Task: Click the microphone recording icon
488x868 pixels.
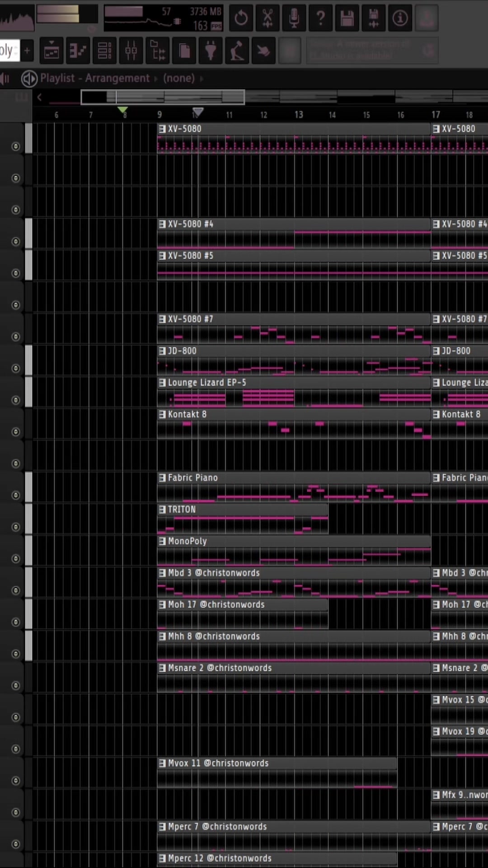Action: pyautogui.click(x=294, y=18)
